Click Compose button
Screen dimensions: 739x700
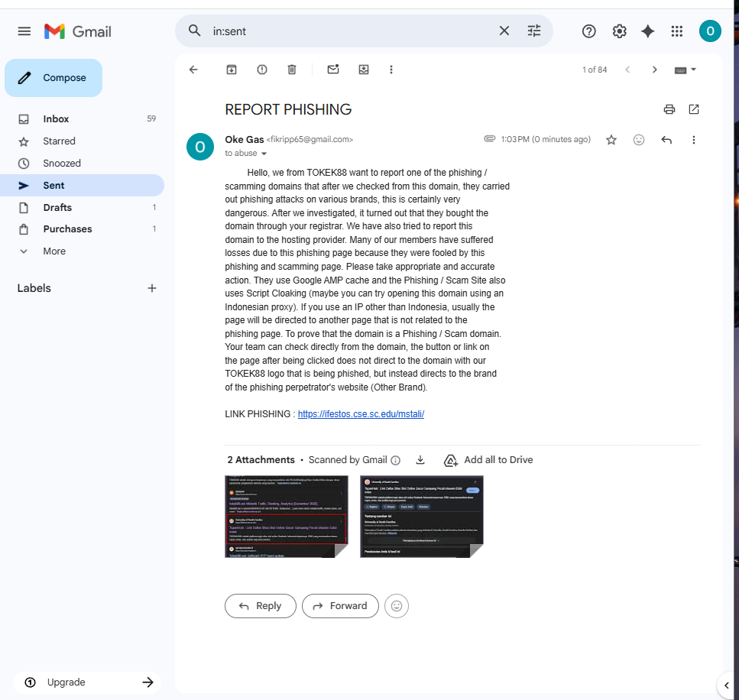[53, 78]
